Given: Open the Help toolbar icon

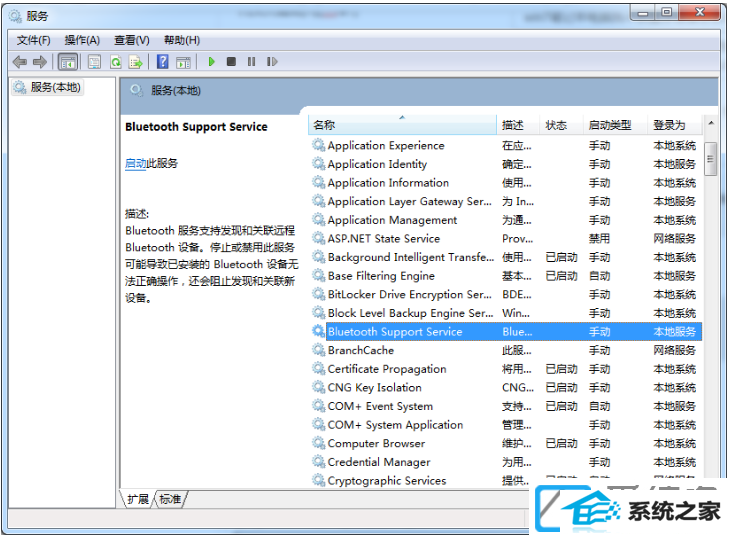Looking at the screenshot, I should tap(163, 61).
